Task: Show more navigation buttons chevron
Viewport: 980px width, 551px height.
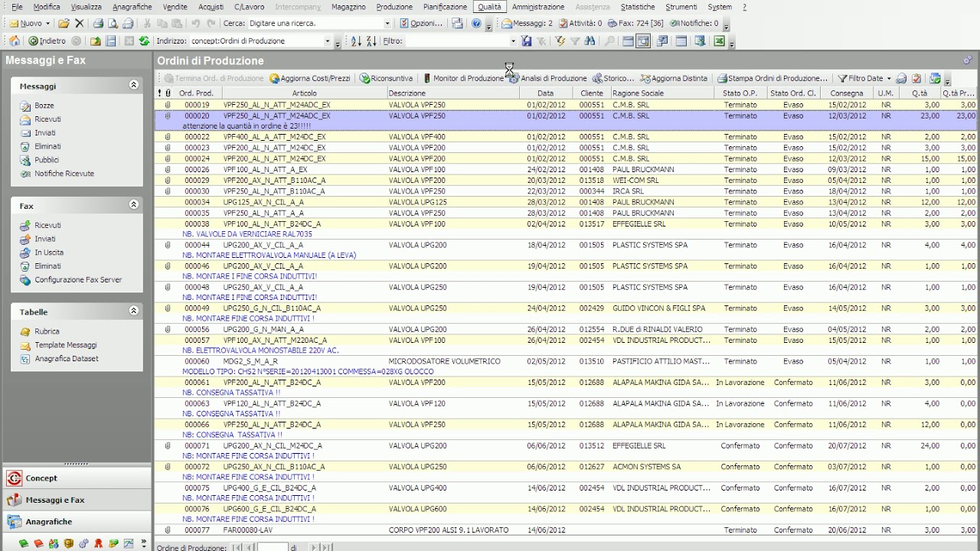Action: click(x=144, y=543)
